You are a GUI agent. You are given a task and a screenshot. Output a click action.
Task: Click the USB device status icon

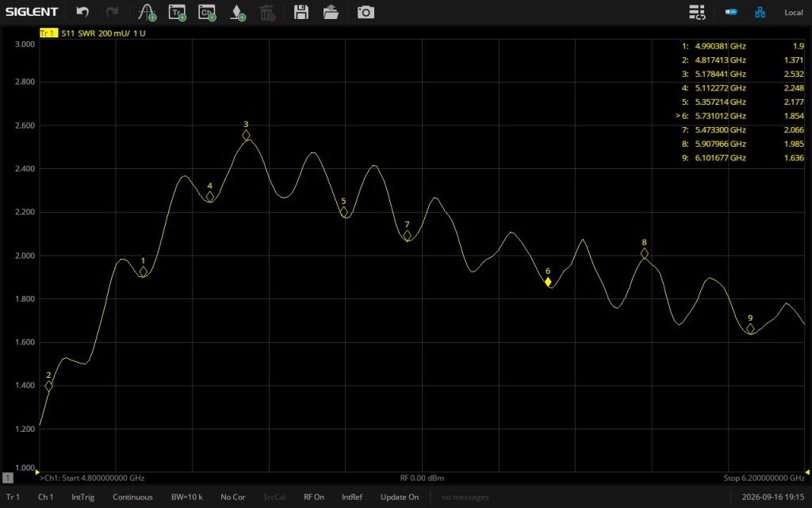[731, 11]
